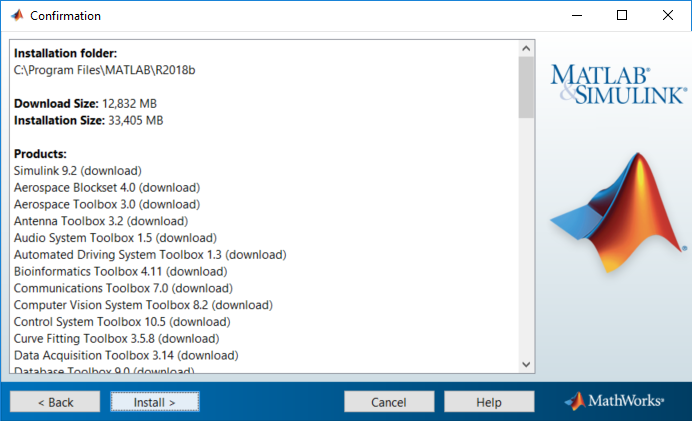Screen dimensions: 692x421
Task: Select Simulink 9.2 (download) entry
Action: pyautogui.click(x=78, y=171)
